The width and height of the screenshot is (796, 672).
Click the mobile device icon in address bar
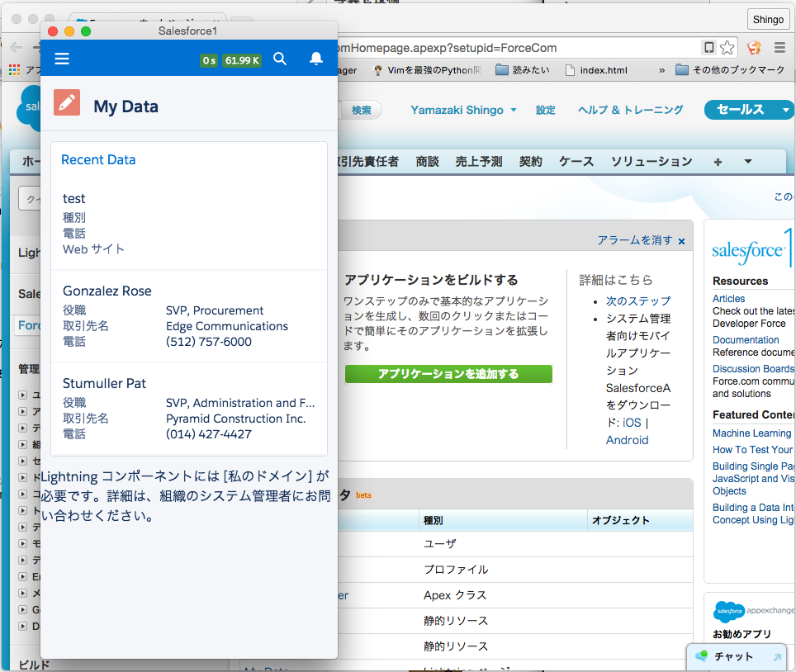(x=708, y=48)
